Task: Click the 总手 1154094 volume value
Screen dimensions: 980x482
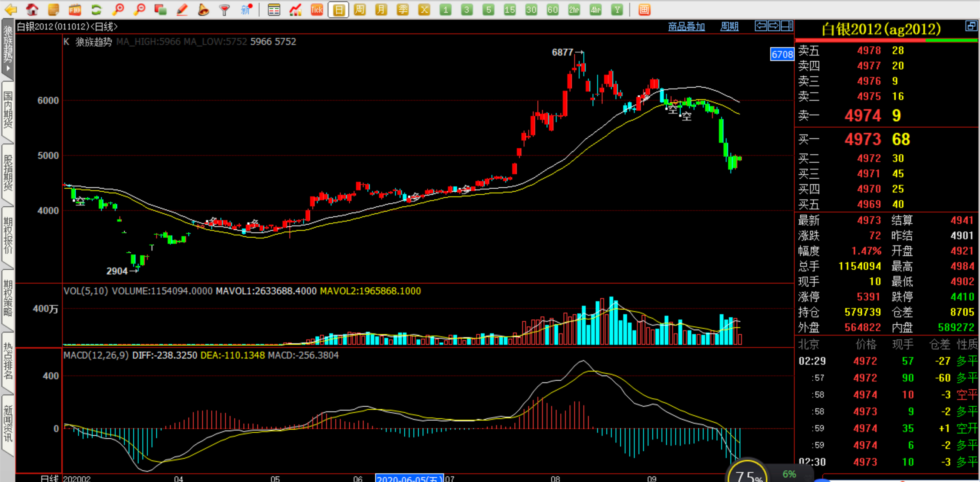Action: click(x=859, y=266)
